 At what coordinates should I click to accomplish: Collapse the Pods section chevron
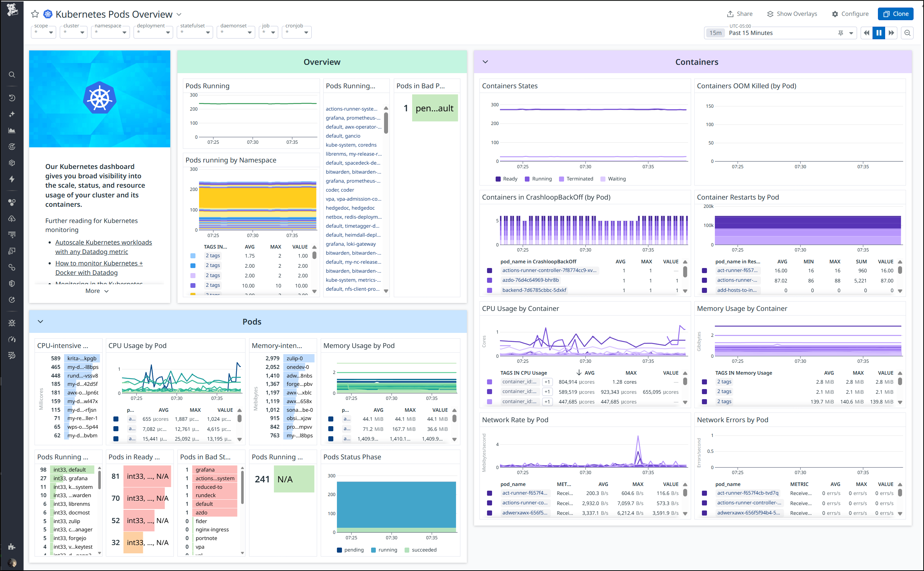[40, 321]
